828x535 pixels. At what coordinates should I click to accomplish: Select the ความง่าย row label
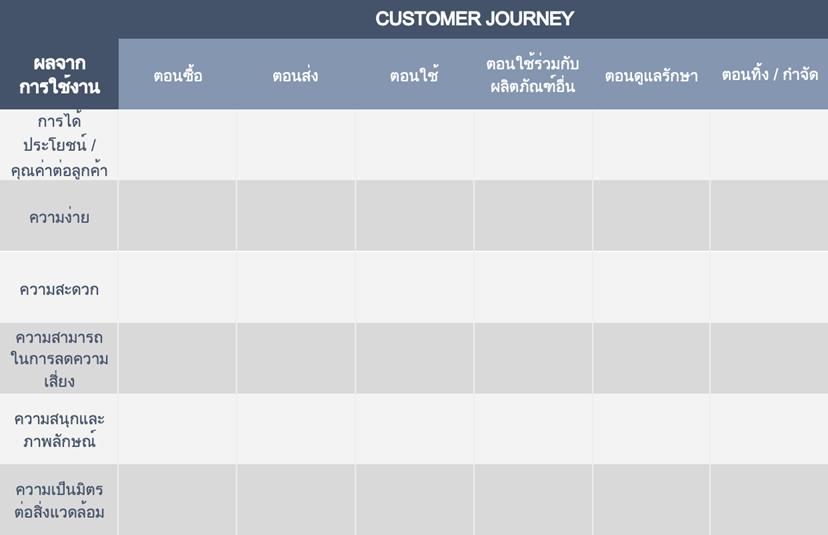59,216
